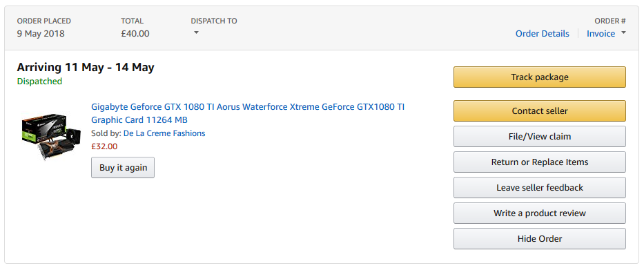644x268 pixels.
Task: Click the Track package button
Action: 540,77
